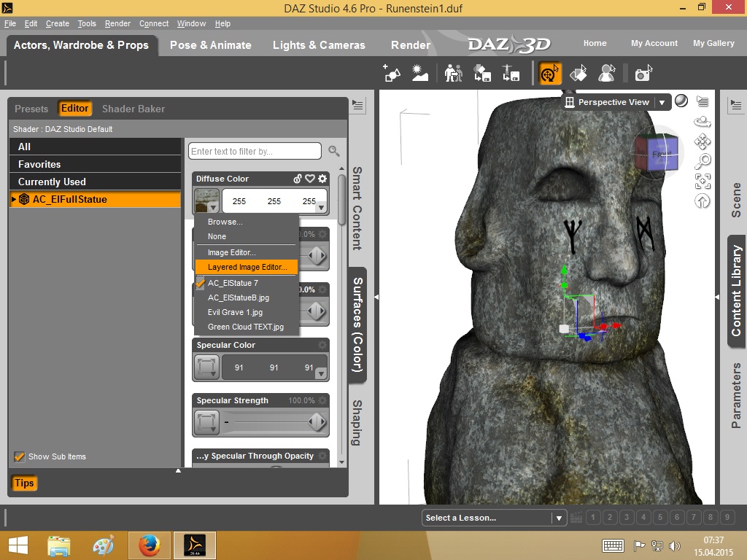The image size is (747, 560).
Task: Click the frame selection icon in viewport
Action: click(703, 181)
